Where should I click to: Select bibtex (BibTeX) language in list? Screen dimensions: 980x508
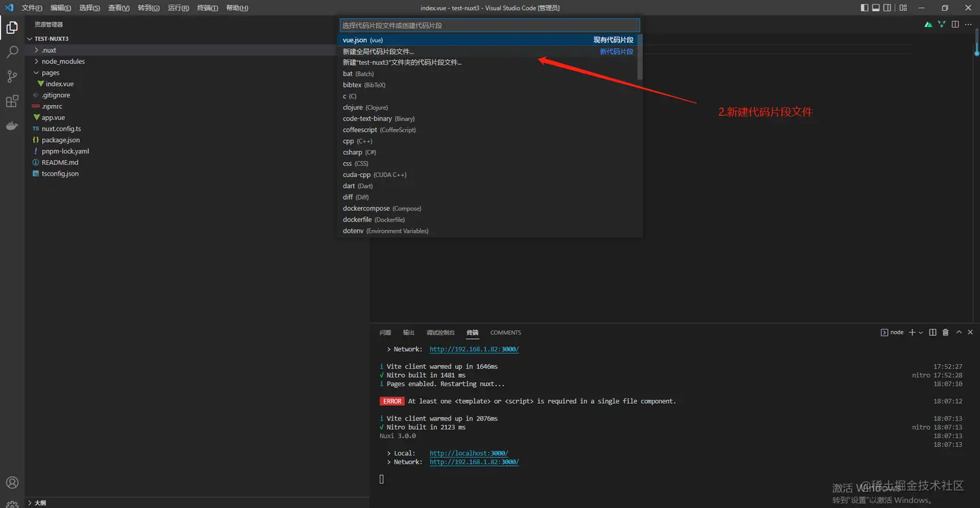tap(488, 85)
